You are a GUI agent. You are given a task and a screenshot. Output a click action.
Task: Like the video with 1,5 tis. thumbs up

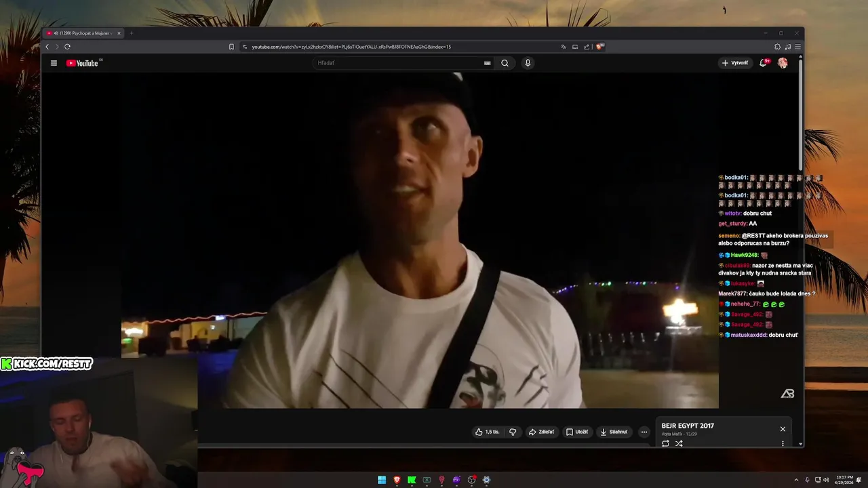[x=488, y=432]
